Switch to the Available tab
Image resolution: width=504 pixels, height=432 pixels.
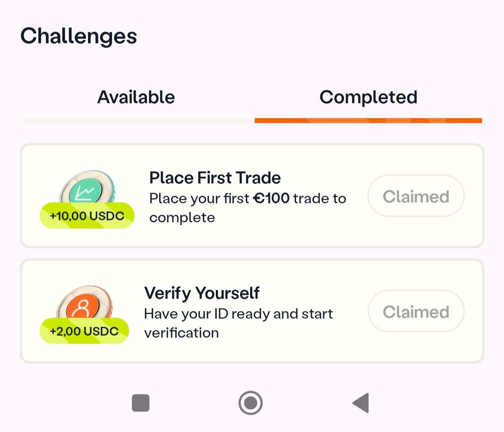coord(136,98)
